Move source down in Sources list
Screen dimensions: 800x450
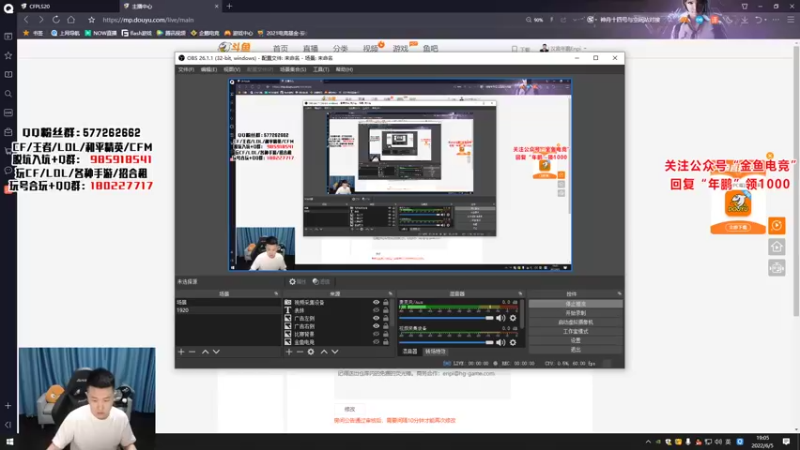click(x=335, y=352)
